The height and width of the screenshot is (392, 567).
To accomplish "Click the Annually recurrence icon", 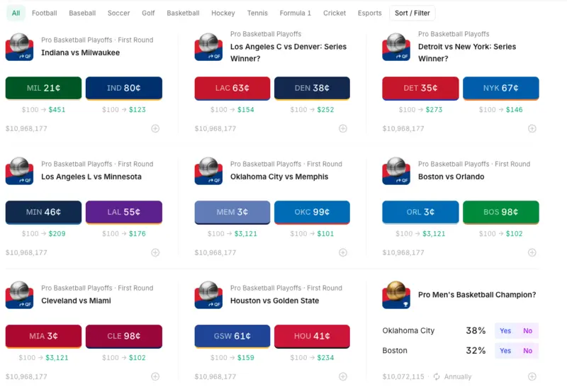I will tap(437, 376).
